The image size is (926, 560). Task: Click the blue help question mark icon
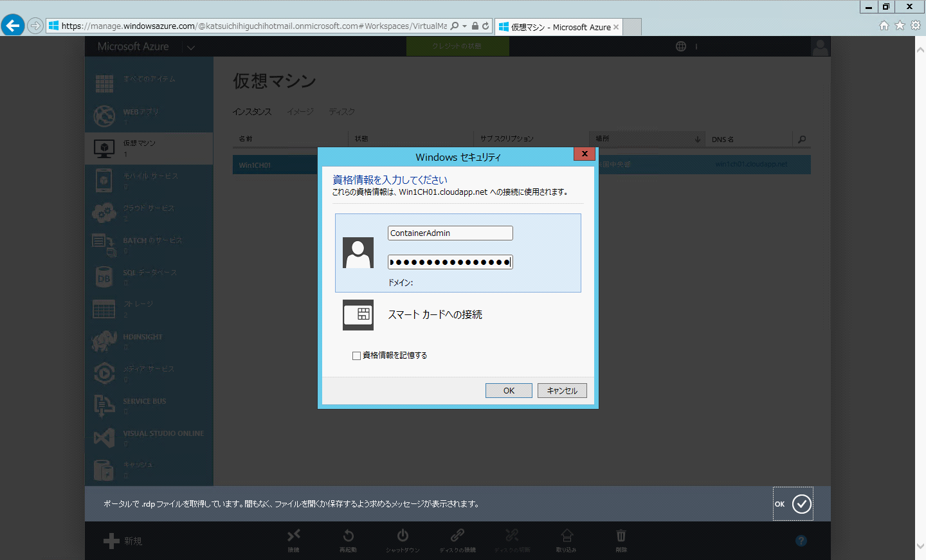pyautogui.click(x=801, y=541)
